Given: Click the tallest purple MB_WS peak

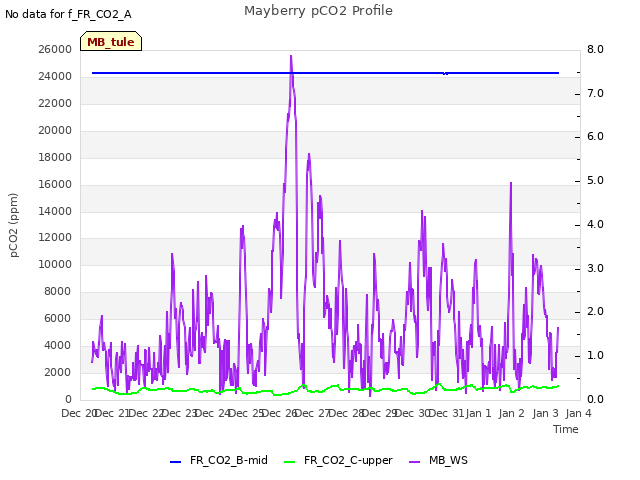Looking at the screenshot, I should point(291,57).
